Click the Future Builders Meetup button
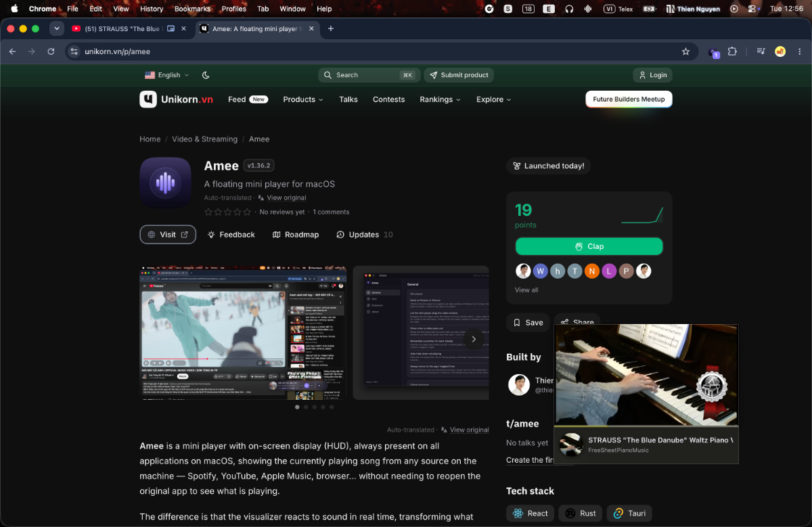Image resolution: width=812 pixels, height=527 pixels. [629, 99]
